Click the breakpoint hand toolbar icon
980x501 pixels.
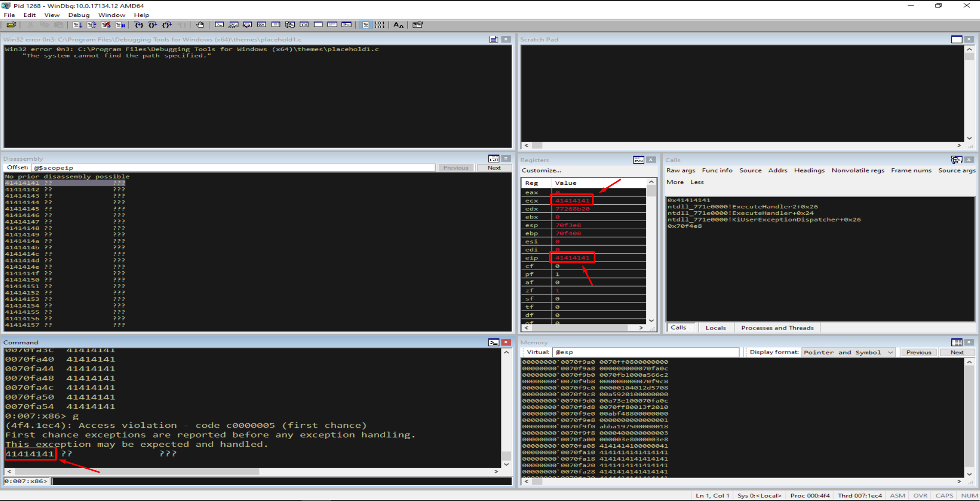click(x=200, y=25)
